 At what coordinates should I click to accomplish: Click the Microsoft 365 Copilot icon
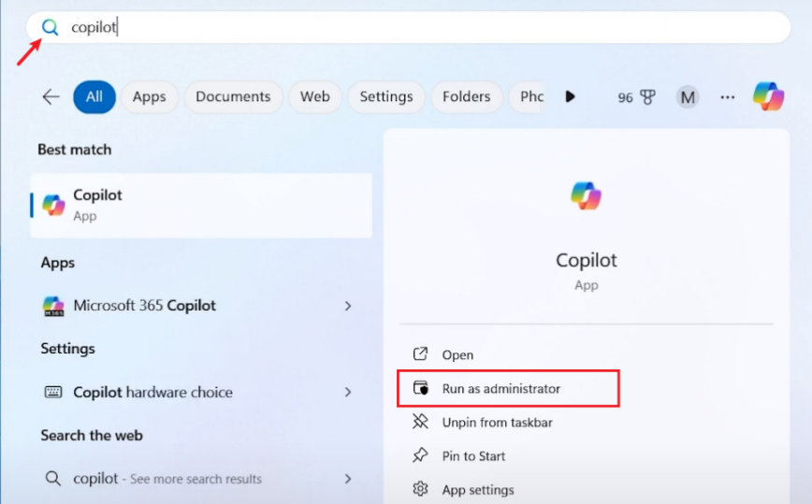coord(53,306)
